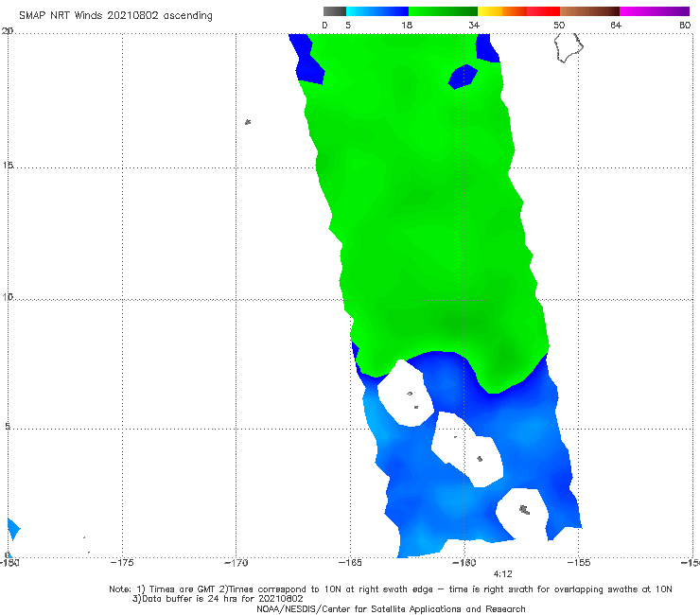Click the gray segment of the color bar
Viewport: 700px width, 615px height.
(335, 11)
